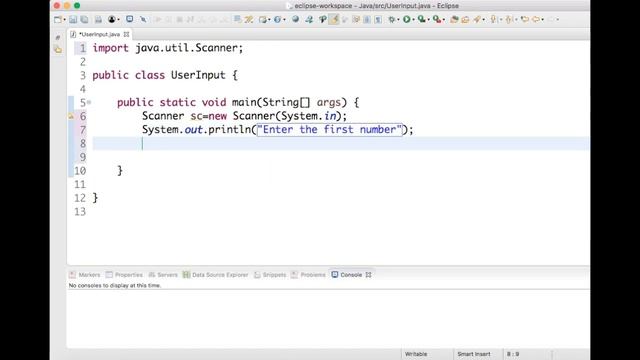Click the 'No consoles to display' message
This screenshot has height=360, width=640.
point(115,285)
